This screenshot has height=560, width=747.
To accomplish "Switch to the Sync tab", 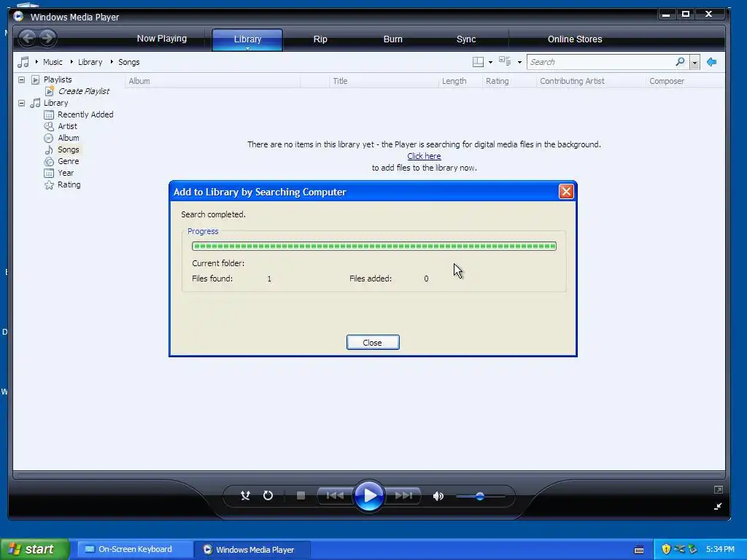I will (x=466, y=39).
